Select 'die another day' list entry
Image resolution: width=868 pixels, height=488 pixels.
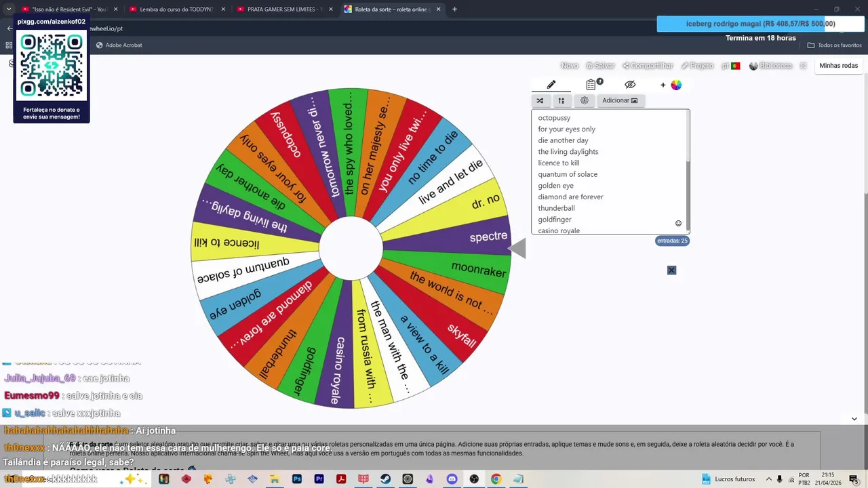pos(563,140)
